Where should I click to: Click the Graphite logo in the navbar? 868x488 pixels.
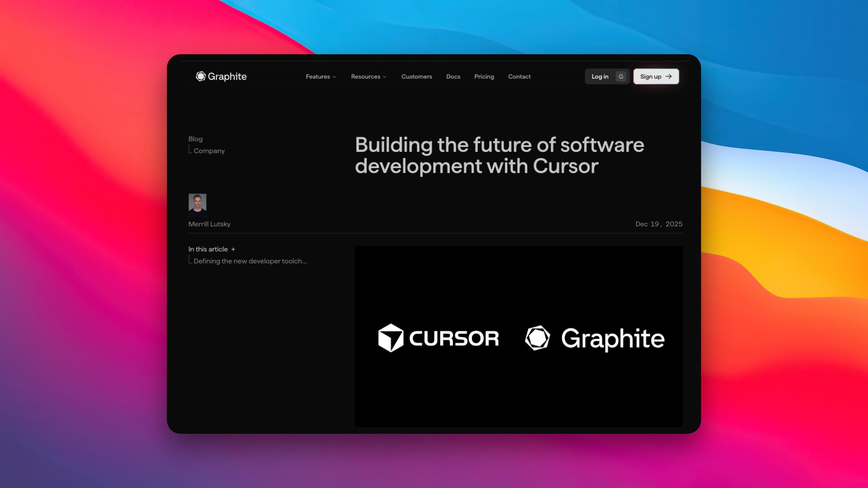[x=221, y=76]
